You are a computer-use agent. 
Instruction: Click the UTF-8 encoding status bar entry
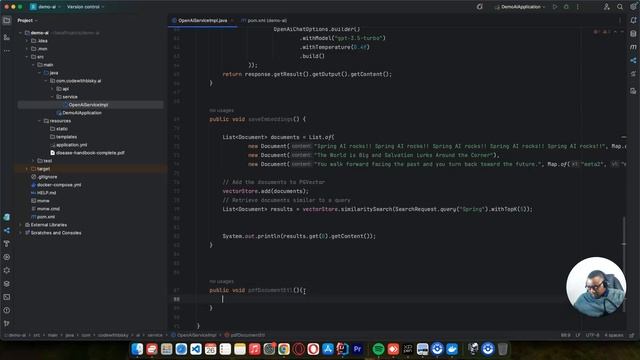pyautogui.click(x=592, y=335)
